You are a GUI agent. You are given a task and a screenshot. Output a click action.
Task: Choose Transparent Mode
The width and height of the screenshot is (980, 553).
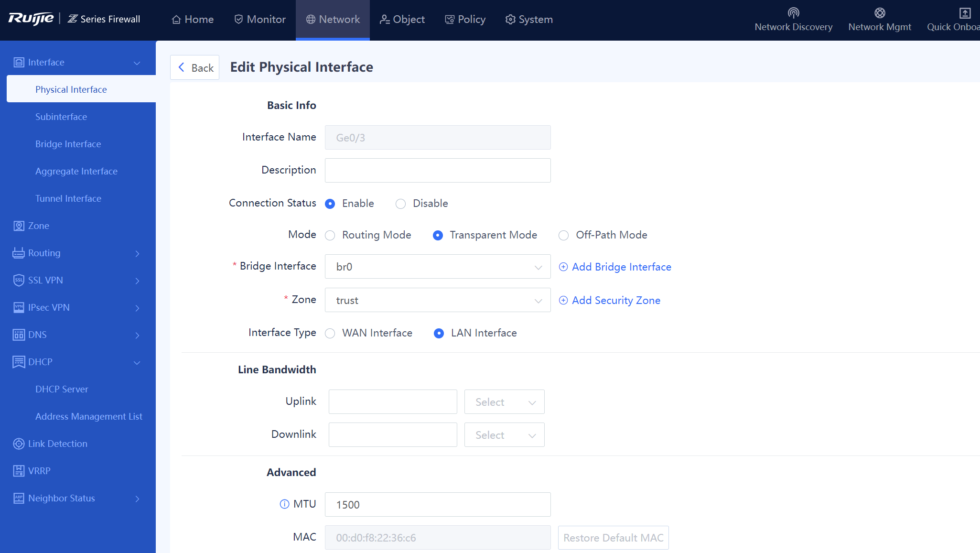coord(438,235)
